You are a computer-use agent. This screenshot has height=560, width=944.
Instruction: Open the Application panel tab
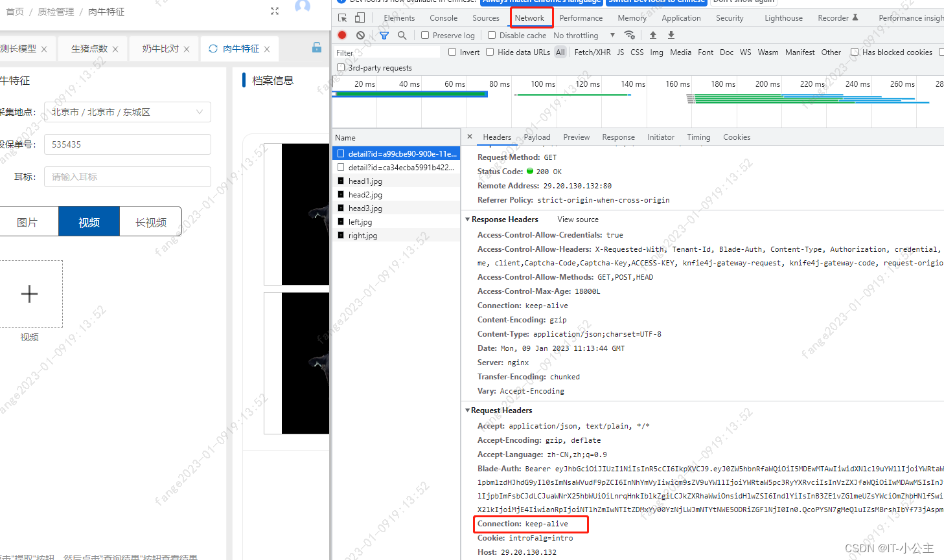(x=681, y=18)
